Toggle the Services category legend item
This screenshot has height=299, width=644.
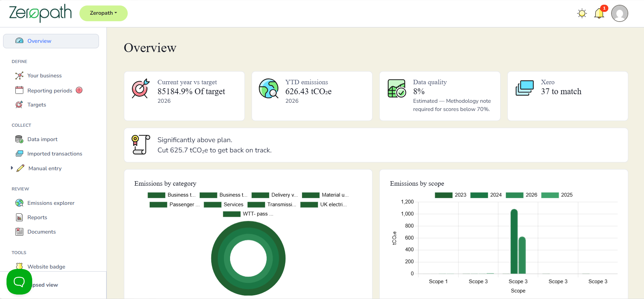224,204
